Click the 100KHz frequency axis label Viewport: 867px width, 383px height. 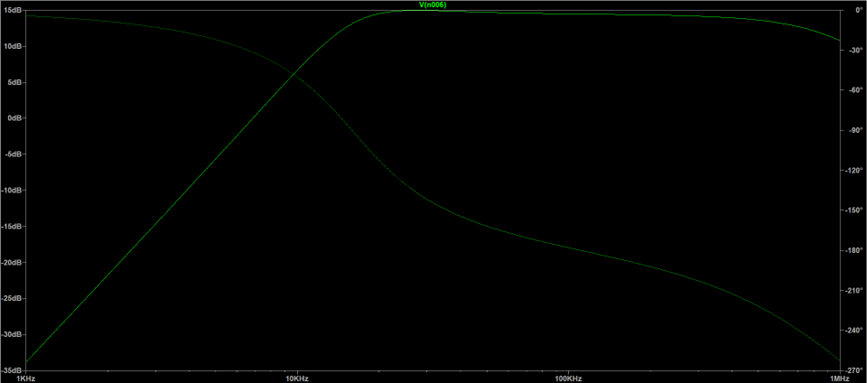pos(568,379)
